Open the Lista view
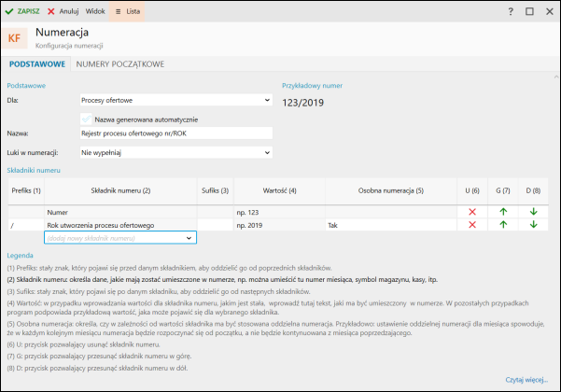The height and width of the screenshot is (392, 561). pyautogui.click(x=127, y=11)
